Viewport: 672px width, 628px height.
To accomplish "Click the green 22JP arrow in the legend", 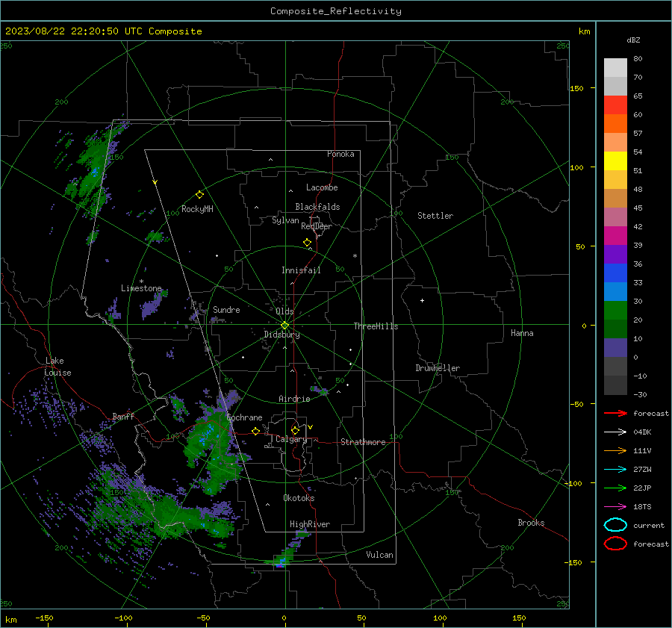I will pyautogui.click(x=615, y=488).
